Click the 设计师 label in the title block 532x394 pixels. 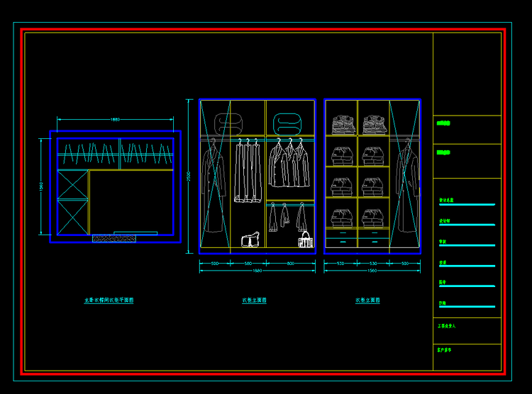(445, 220)
